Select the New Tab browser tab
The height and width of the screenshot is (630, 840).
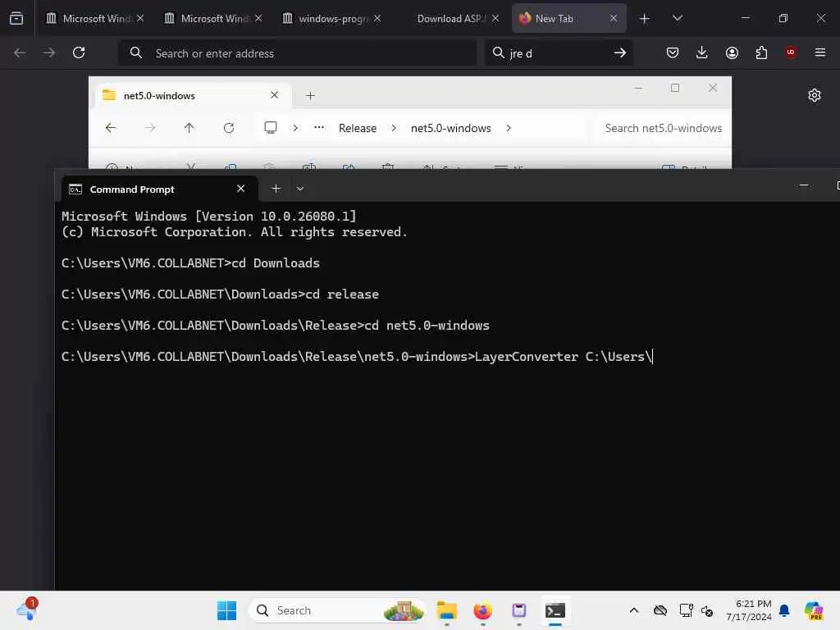(569, 18)
